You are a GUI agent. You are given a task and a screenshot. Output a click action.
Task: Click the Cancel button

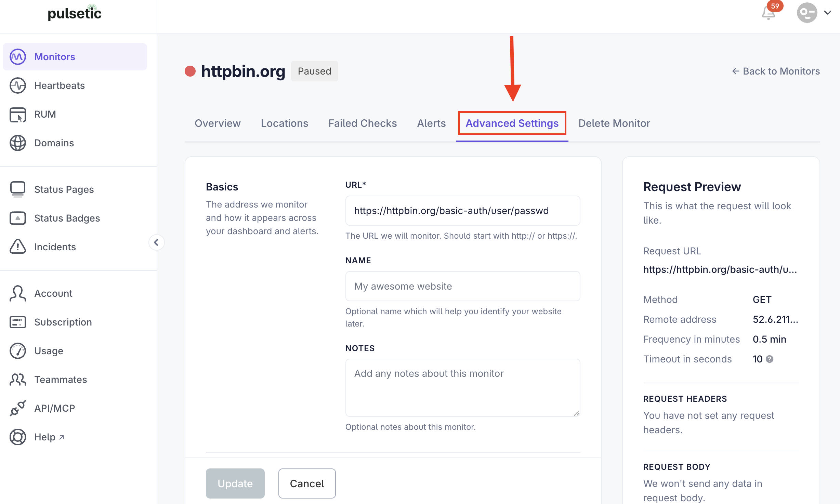(x=307, y=483)
